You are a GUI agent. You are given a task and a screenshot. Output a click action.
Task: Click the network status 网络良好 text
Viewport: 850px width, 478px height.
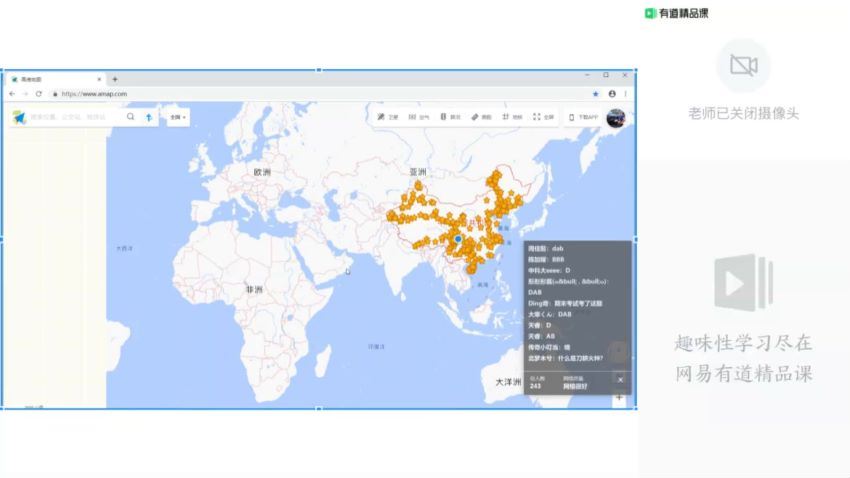click(x=575, y=386)
